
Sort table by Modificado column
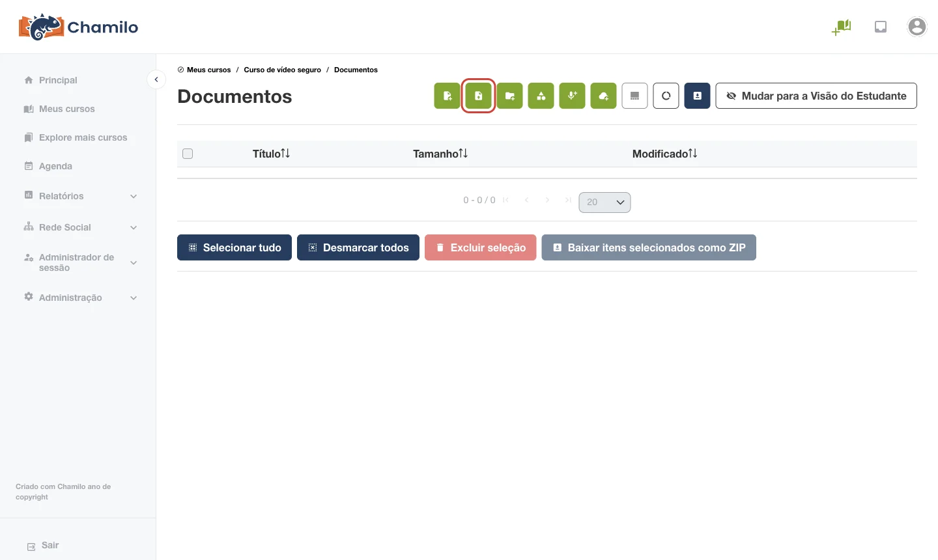tap(664, 154)
